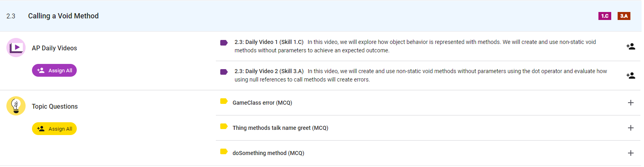The image size is (644, 167).
Task: Expand Thing methods talk name greet plus
Action: (x=630, y=128)
